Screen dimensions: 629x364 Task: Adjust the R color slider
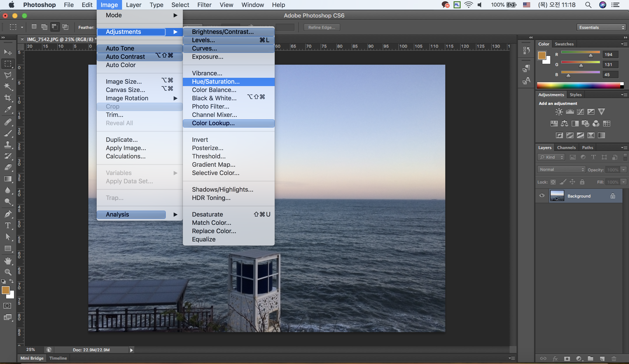coord(590,55)
